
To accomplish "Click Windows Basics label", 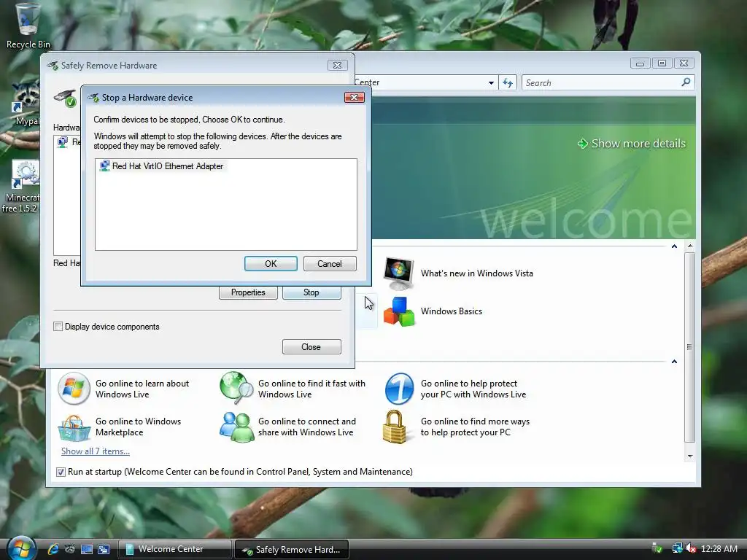I will pyautogui.click(x=451, y=311).
